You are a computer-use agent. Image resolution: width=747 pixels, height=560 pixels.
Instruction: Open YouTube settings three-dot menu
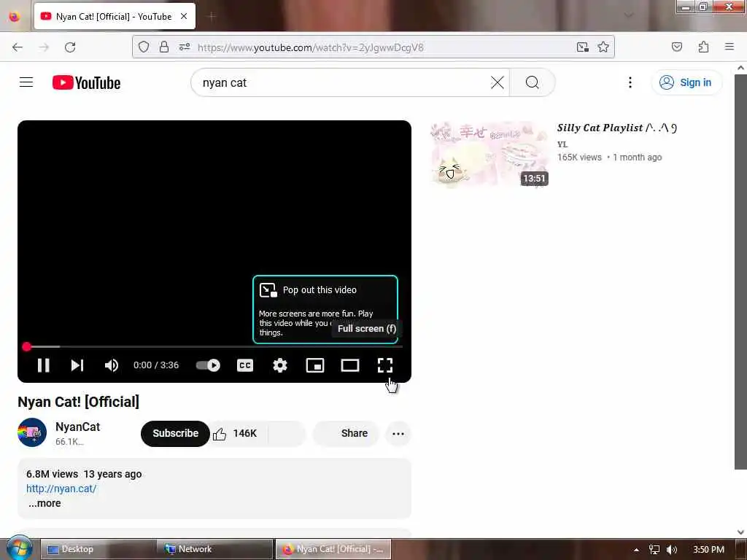630,82
